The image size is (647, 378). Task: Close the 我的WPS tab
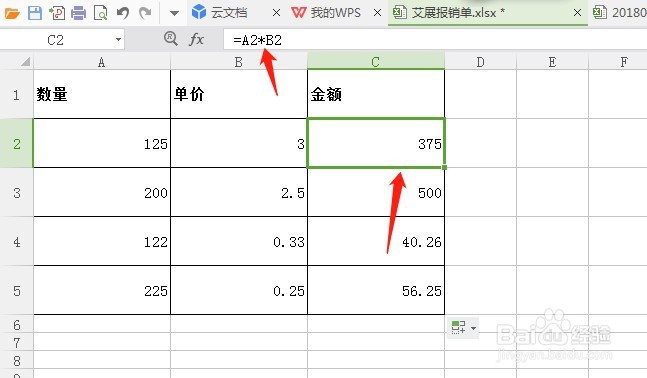pyautogui.click(x=377, y=13)
